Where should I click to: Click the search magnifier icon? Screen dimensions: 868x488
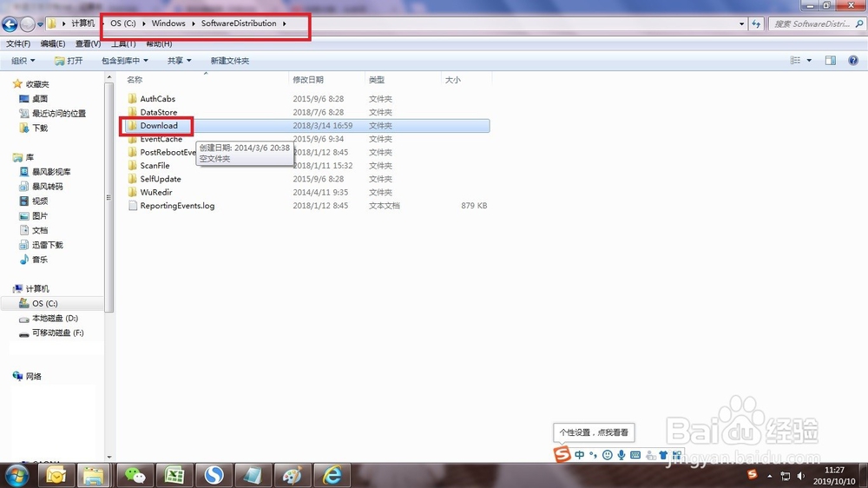point(859,23)
